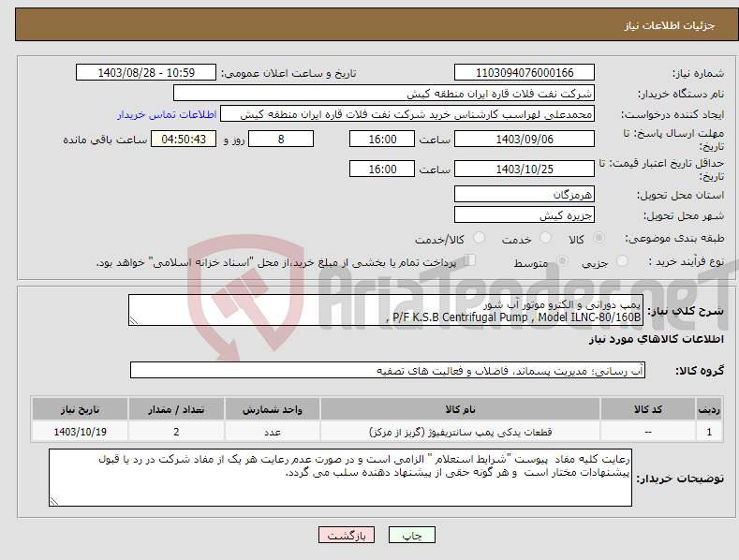Image resolution: width=739 pixels, height=560 pixels.
Task: Select the خدمت radio button
Action: (545, 238)
